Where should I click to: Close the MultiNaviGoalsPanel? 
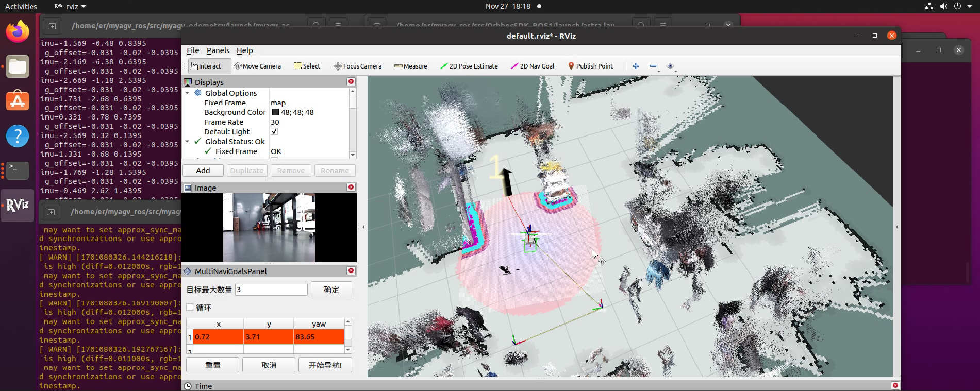coord(351,270)
